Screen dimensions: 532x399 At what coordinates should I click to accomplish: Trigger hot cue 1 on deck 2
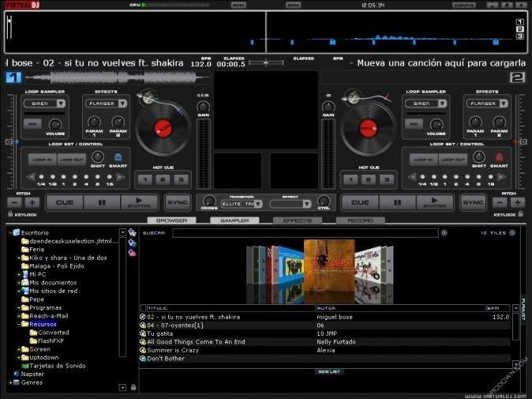350,179
